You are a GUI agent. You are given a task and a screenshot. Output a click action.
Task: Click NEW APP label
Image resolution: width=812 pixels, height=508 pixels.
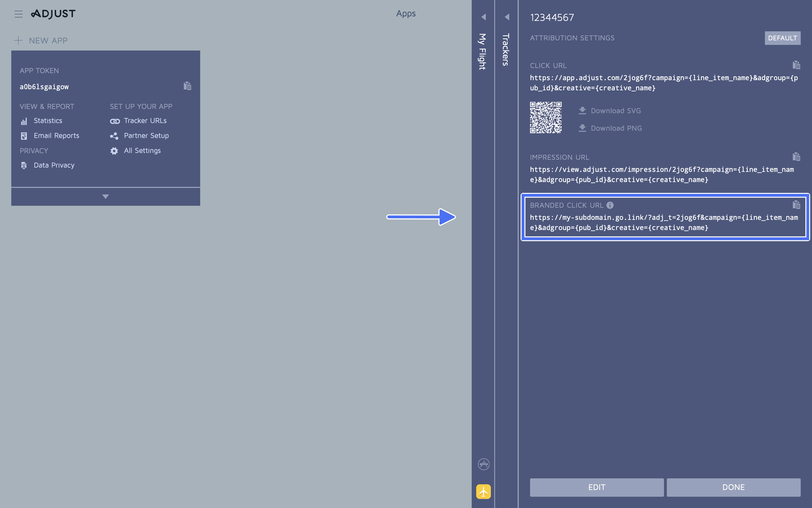click(x=48, y=41)
